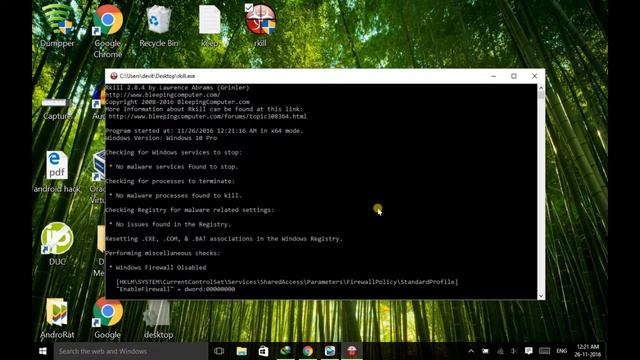Select the Capture desktop icon

tap(56, 109)
